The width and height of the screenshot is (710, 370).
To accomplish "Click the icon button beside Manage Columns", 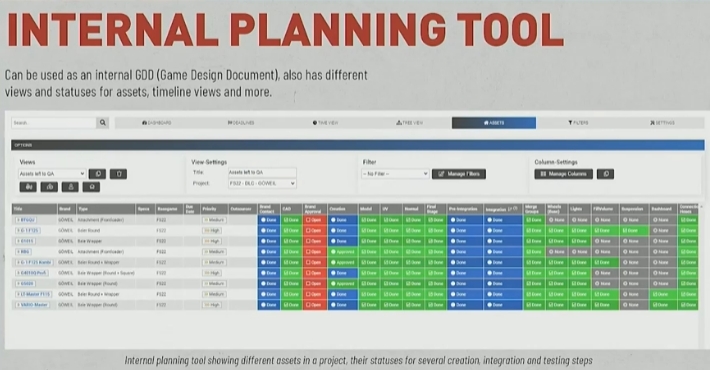I will point(605,174).
